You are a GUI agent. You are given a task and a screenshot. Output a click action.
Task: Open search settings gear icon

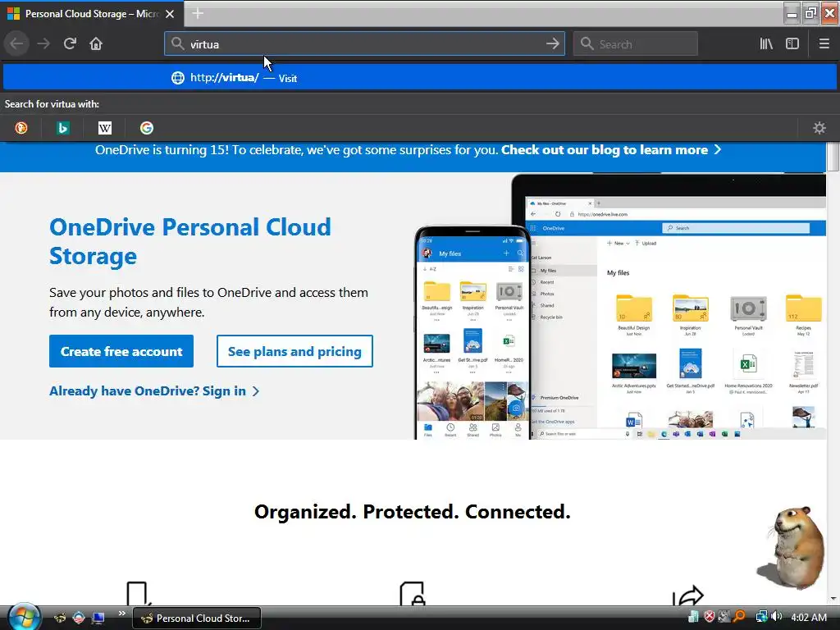click(819, 128)
